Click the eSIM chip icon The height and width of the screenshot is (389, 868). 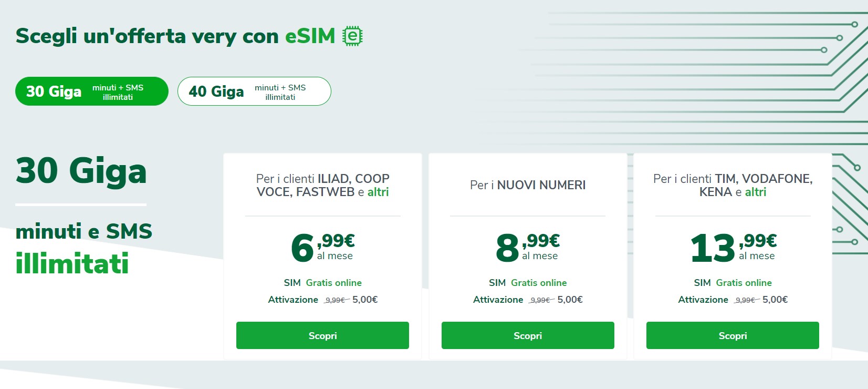[x=352, y=36]
